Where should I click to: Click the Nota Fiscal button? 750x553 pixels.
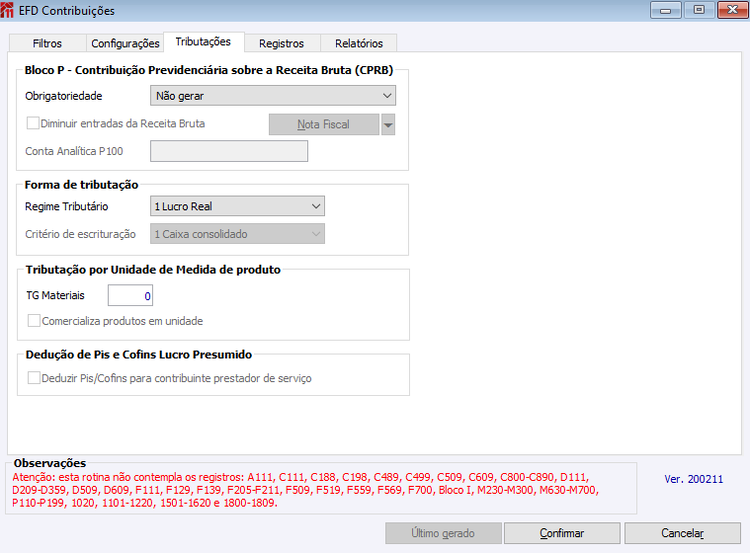click(324, 124)
